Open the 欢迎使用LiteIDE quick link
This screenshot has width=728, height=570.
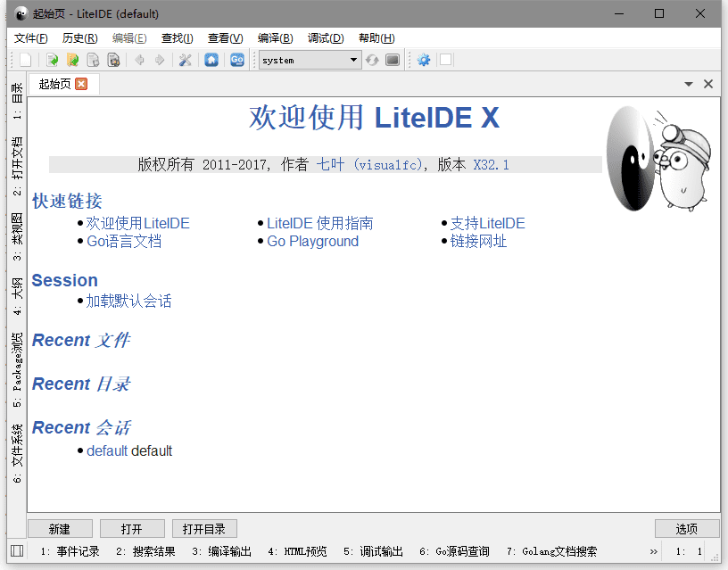click(138, 223)
